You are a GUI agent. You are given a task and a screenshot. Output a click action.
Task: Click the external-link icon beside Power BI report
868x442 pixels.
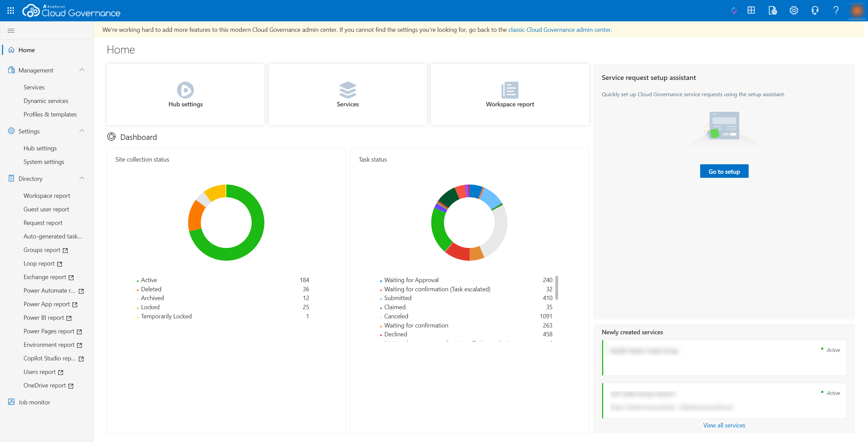(69, 318)
